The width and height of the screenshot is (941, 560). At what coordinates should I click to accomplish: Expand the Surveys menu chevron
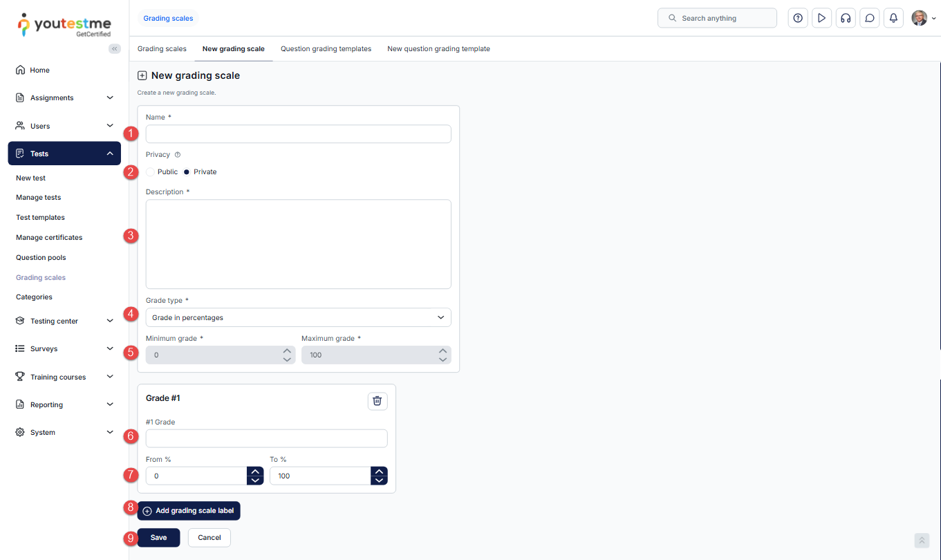click(x=110, y=348)
